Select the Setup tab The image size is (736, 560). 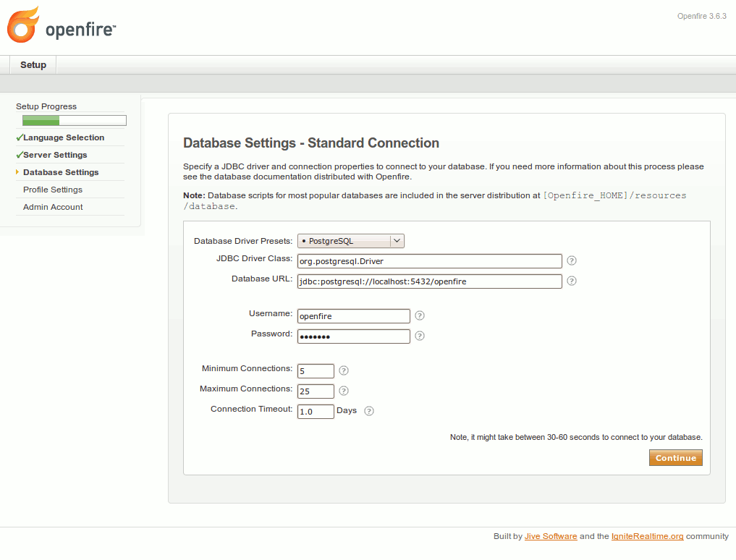tap(33, 65)
